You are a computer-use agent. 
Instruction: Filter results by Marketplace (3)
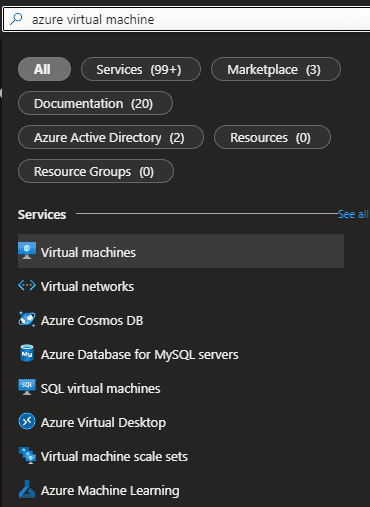coord(276,69)
